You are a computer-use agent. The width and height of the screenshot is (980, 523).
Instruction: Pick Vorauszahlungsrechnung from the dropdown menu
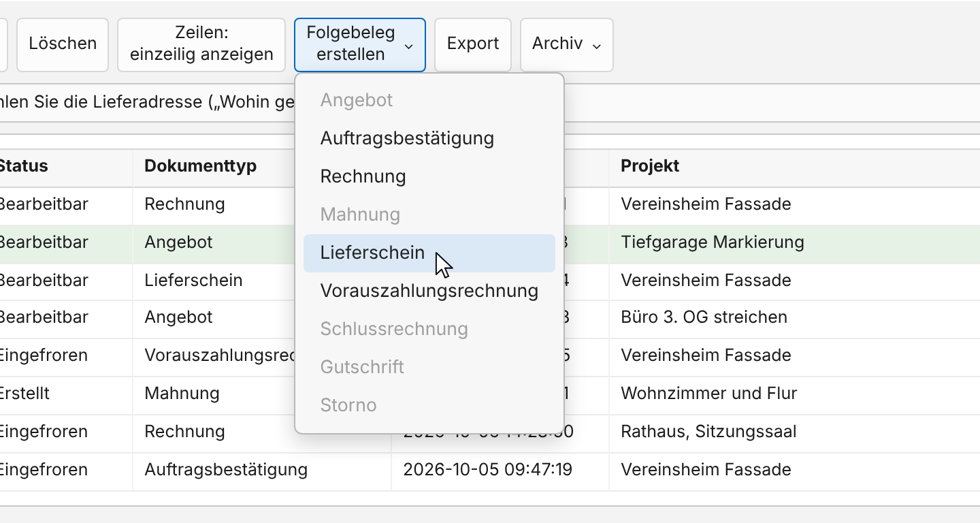[429, 291]
